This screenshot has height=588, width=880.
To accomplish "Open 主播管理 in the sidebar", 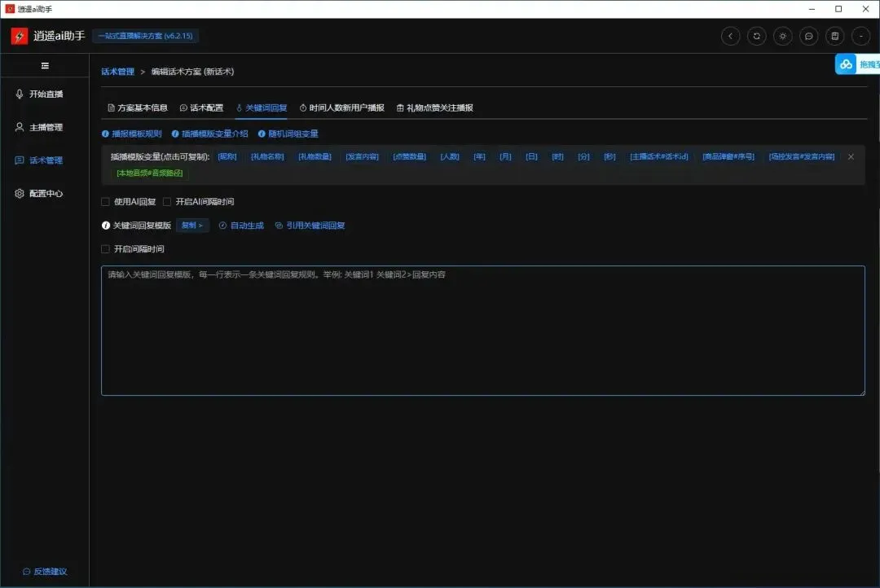I will (x=44, y=127).
